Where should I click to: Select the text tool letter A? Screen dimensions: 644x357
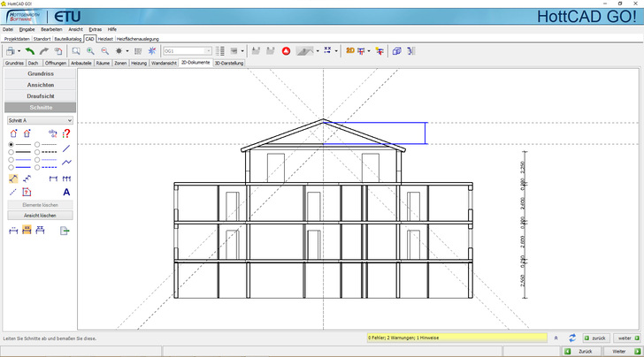click(66, 192)
